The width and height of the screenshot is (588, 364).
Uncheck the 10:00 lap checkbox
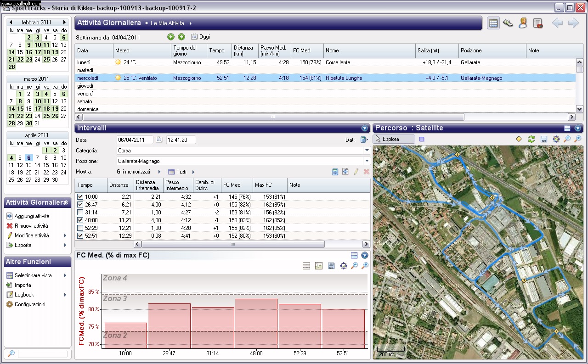point(80,196)
